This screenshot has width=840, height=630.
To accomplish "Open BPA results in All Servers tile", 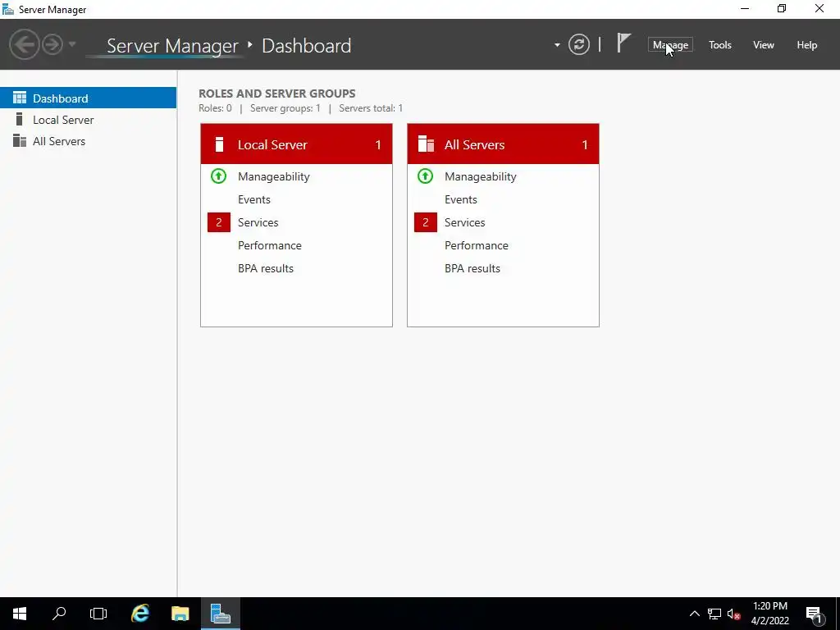I will 472,268.
